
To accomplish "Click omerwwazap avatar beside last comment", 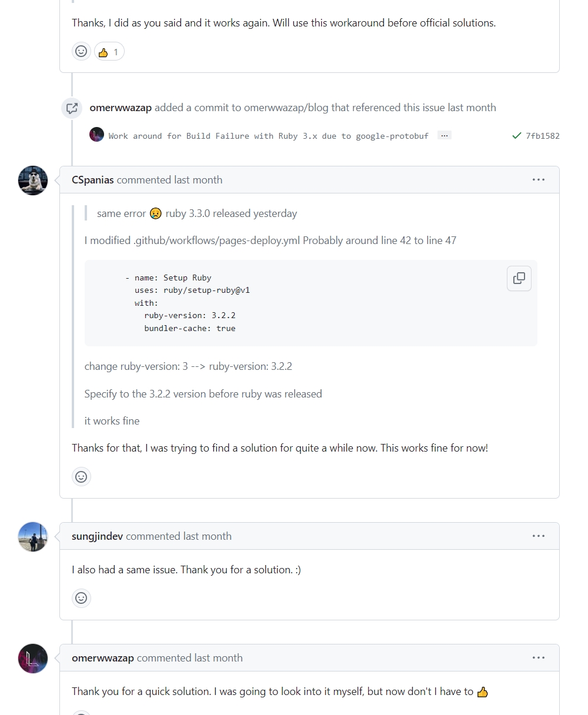I will [33, 658].
